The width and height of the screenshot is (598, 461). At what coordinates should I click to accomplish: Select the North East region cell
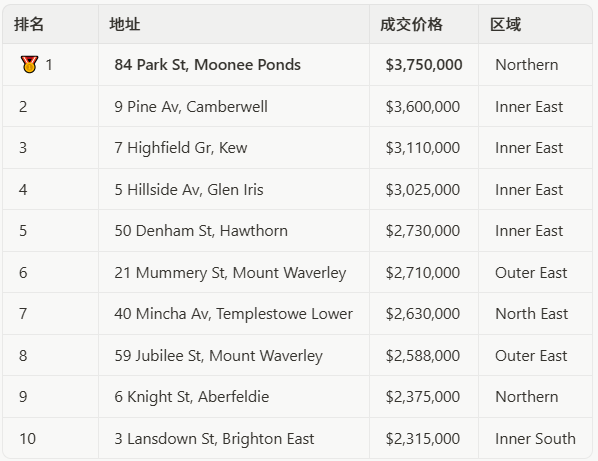click(531, 313)
